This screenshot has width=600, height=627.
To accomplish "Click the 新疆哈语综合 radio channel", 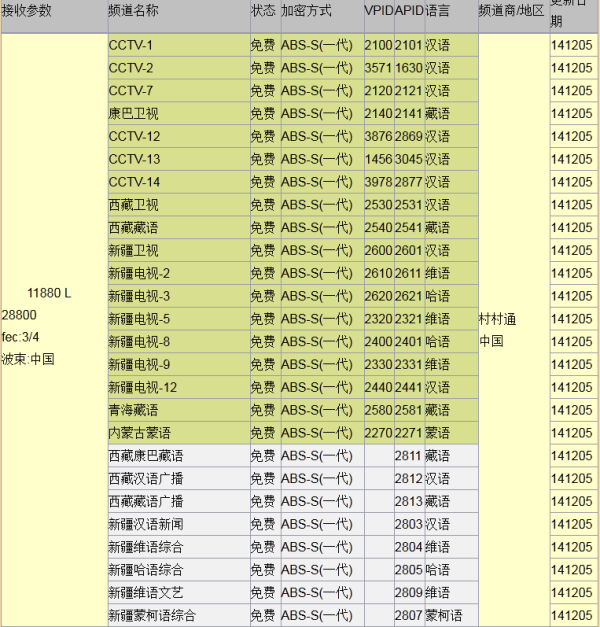I will 146,569.
